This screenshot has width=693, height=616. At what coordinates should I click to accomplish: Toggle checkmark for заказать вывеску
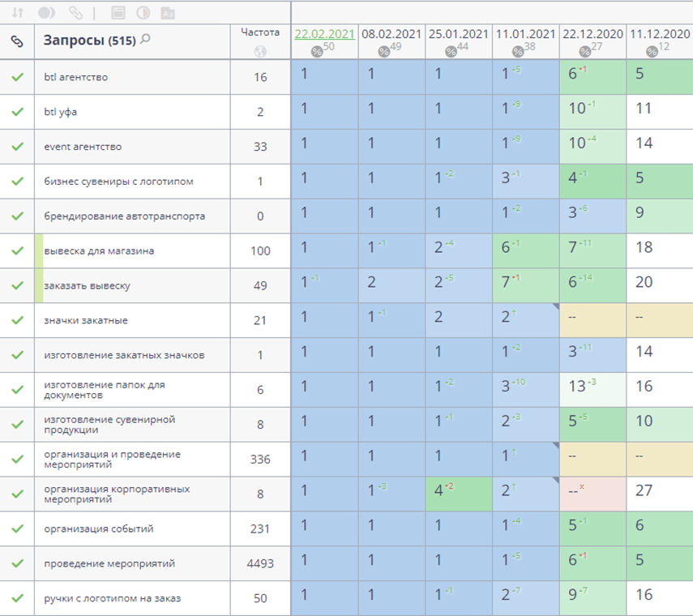[17, 285]
